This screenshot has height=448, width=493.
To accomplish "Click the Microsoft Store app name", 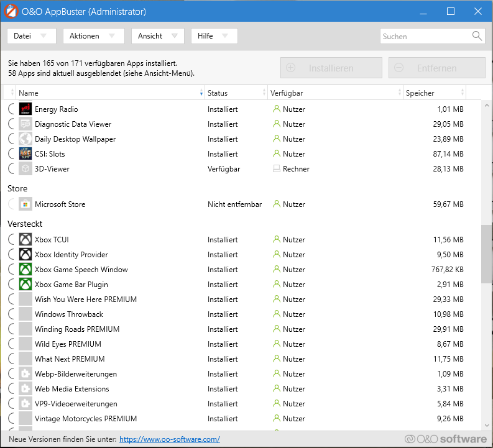I will [x=60, y=204].
